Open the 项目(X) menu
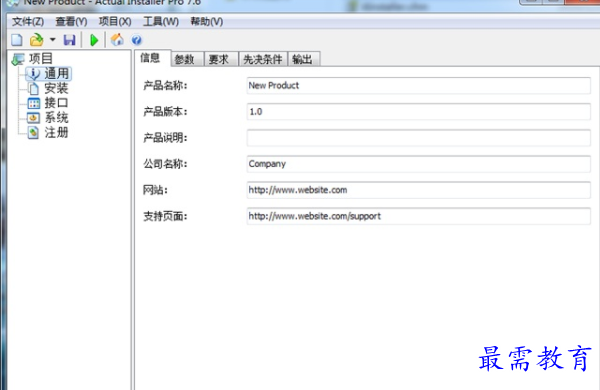The width and height of the screenshot is (600, 390). (115, 21)
